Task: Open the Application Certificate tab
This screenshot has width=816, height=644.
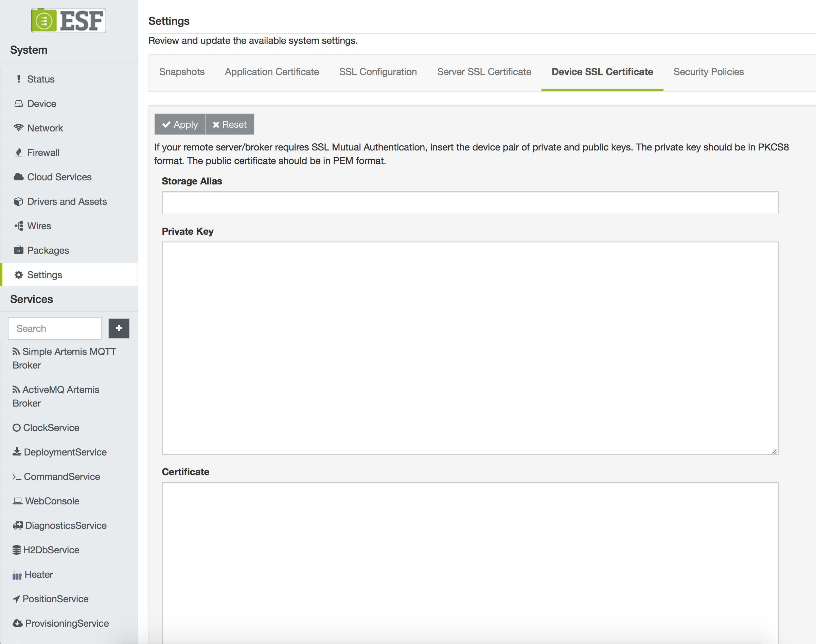Action: tap(272, 72)
